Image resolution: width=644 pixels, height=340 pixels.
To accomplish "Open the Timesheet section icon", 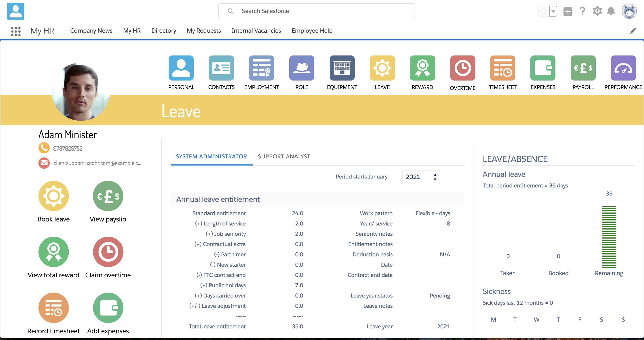I will pos(502,68).
